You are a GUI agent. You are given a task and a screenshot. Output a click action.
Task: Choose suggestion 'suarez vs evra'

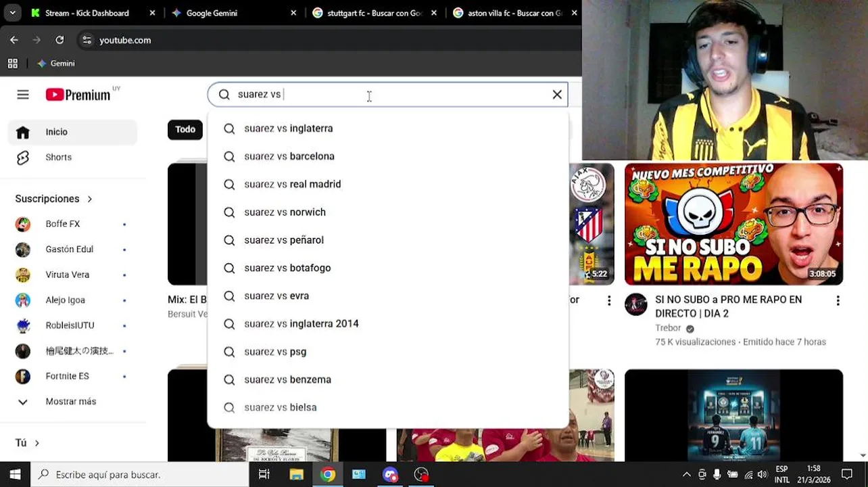coord(387,296)
